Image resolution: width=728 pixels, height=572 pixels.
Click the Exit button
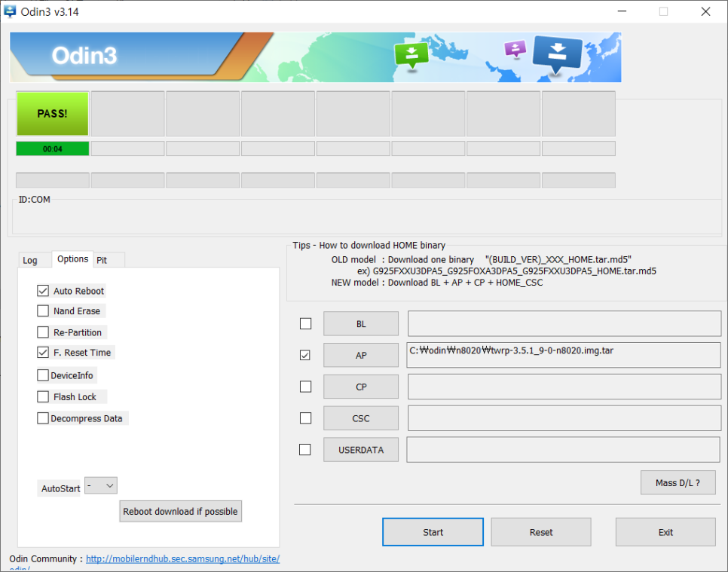(x=665, y=532)
